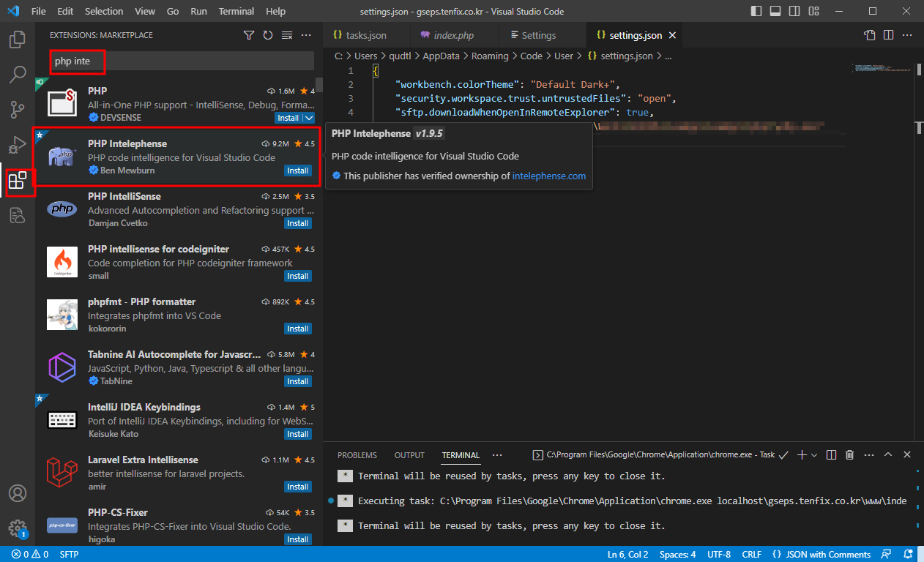
Task: Open panel More views ellipsis
Action: pos(497,454)
